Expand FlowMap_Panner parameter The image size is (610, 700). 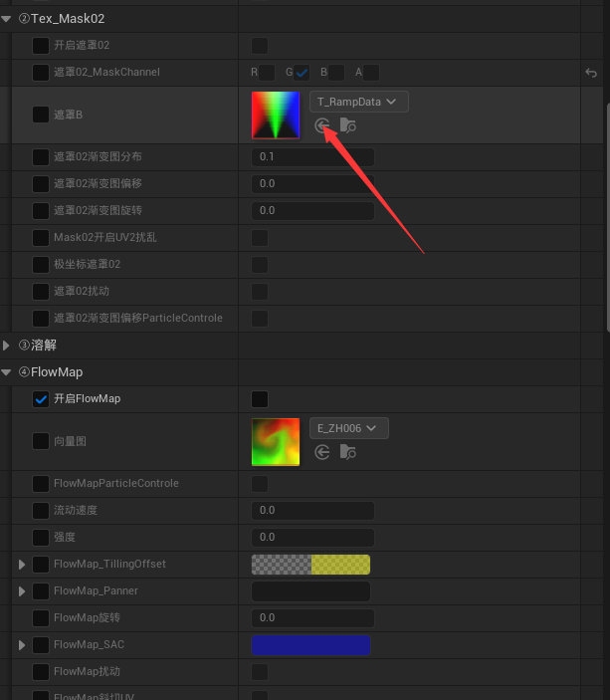pyautogui.click(x=22, y=591)
